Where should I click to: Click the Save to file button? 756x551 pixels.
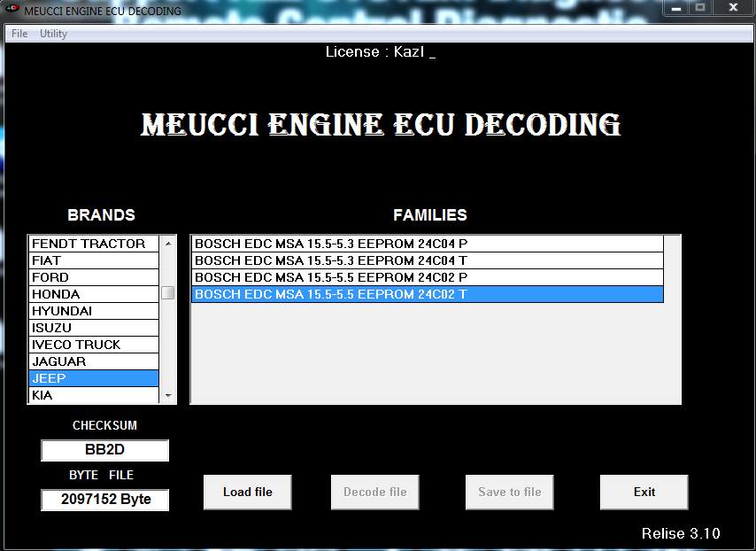509,493
